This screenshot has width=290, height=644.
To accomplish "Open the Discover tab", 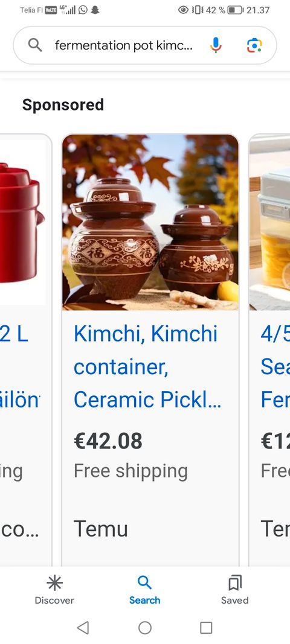I will [54, 590].
